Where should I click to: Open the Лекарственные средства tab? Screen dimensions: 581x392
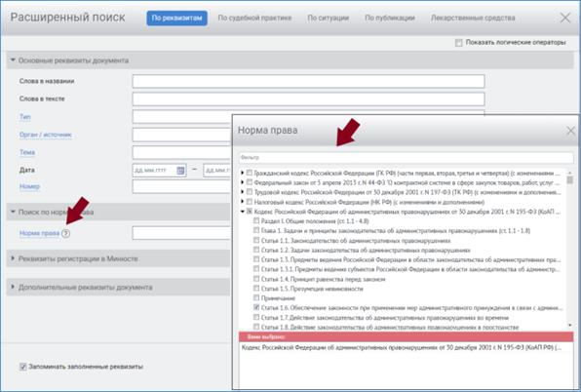pyautogui.click(x=473, y=18)
